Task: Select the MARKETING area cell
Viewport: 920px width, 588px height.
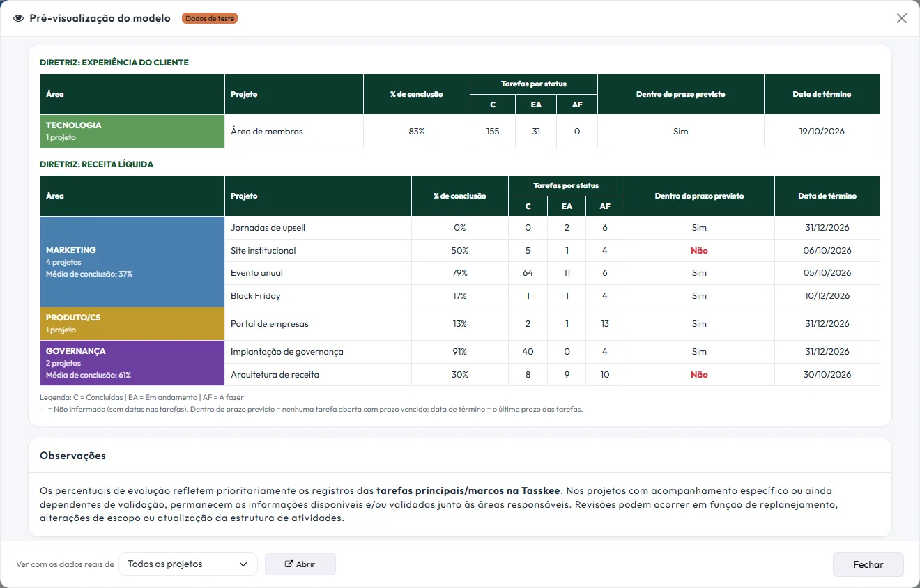Action: (x=132, y=261)
